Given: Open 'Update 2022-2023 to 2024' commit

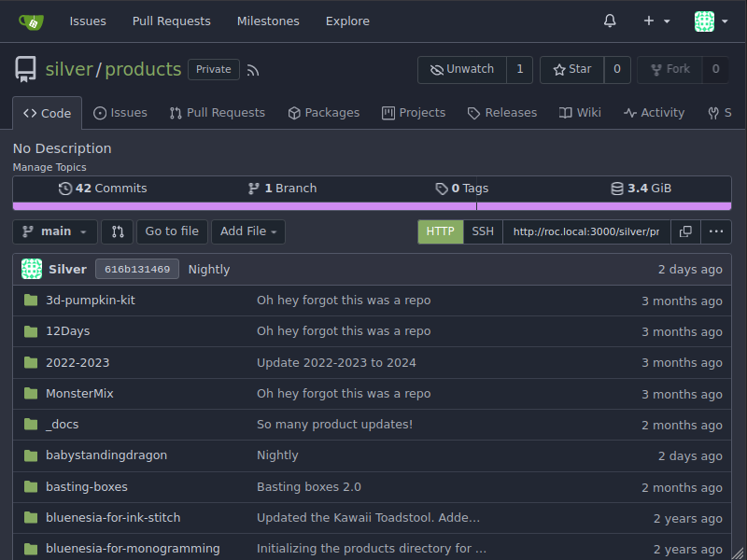Looking at the screenshot, I should (x=336, y=362).
